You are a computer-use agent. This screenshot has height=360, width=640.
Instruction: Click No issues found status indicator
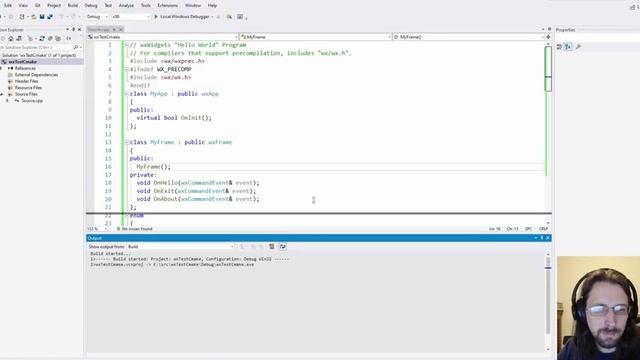click(x=134, y=229)
